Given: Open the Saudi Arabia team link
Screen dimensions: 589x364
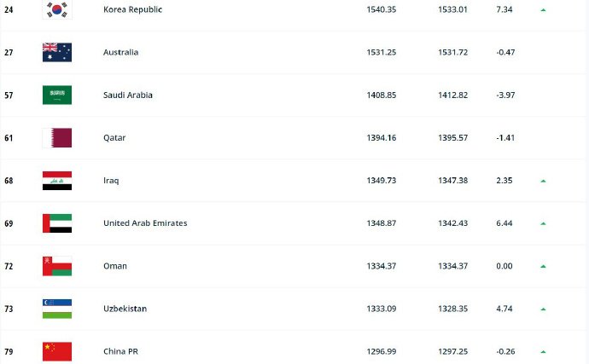Looking at the screenshot, I should click(x=127, y=95).
